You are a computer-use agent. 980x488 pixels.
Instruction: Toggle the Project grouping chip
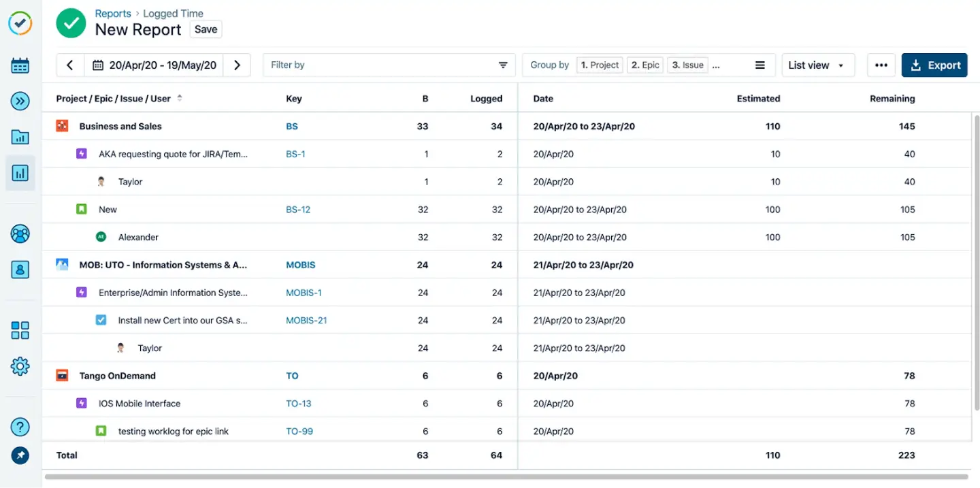600,65
